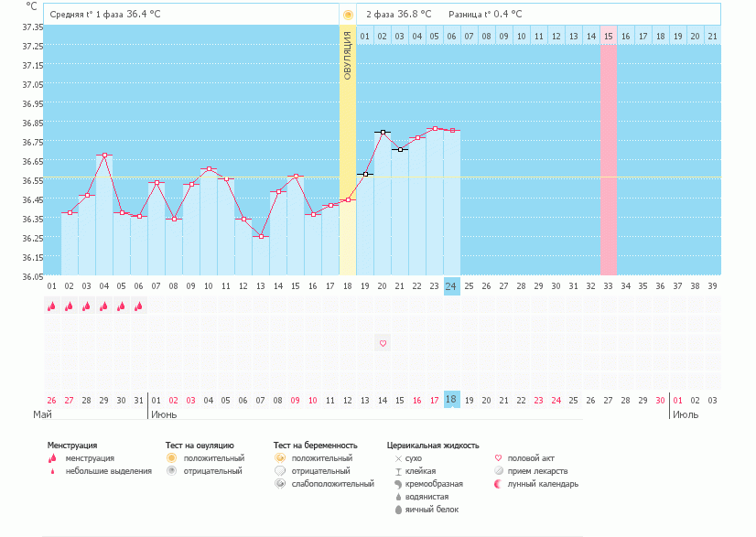The width and height of the screenshot is (756, 537).
Task: Select the highlighted calendar date 18
Action: pyautogui.click(x=450, y=400)
